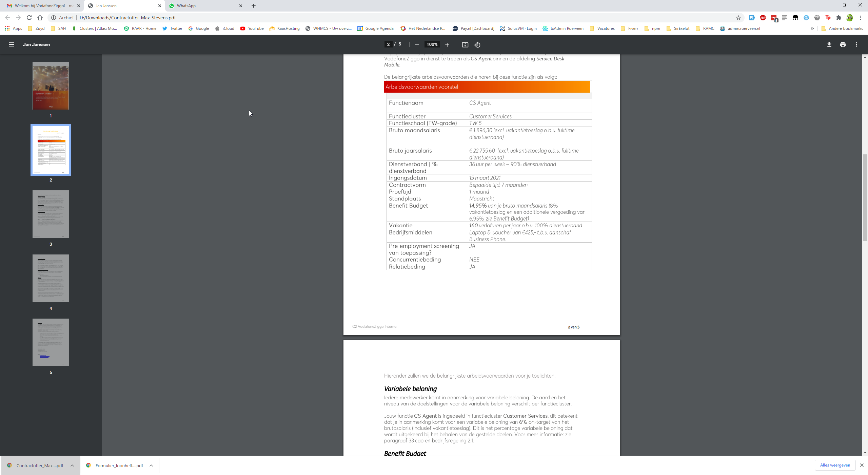Click the zoom percentage field
The width and height of the screenshot is (868, 475).
click(x=432, y=44)
